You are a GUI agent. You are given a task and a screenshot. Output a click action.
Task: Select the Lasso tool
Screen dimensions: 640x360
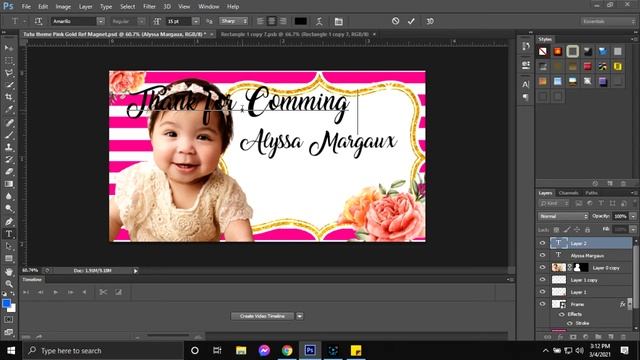click(9, 73)
